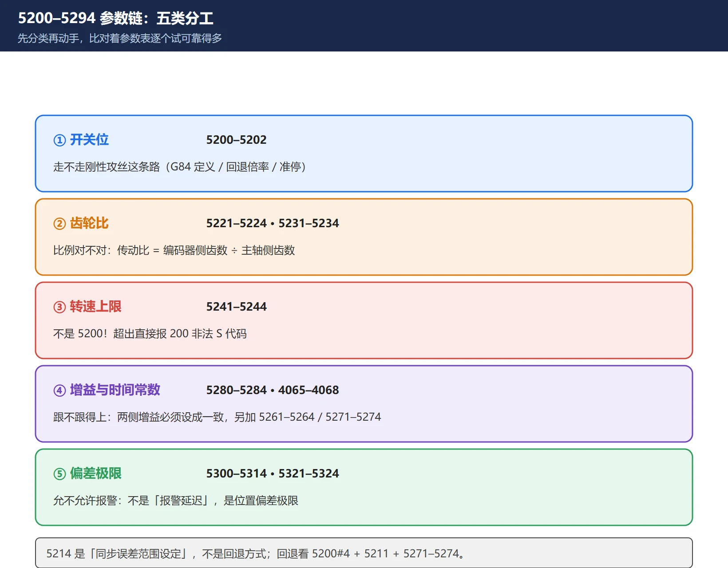Select the '⑤ 偏差极限' card heading

click(x=87, y=473)
